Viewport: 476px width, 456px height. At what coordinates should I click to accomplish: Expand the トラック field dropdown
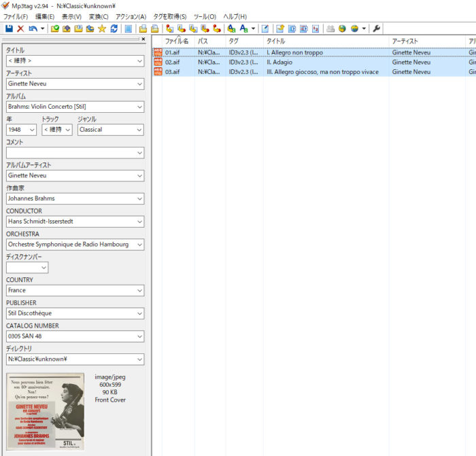[68, 130]
